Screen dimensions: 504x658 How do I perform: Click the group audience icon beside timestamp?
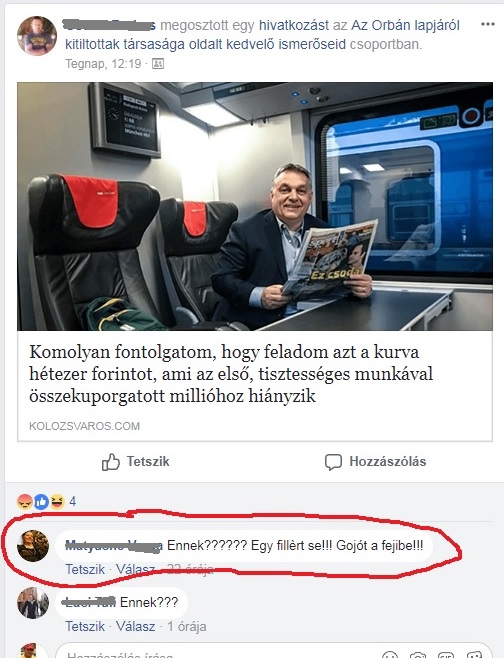(x=158, y=64)
